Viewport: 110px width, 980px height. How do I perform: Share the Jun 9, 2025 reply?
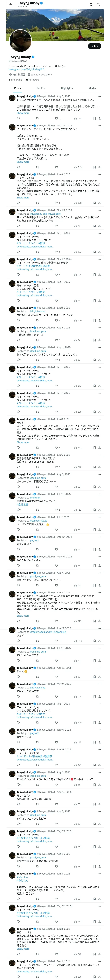click(x=99, y=320)
